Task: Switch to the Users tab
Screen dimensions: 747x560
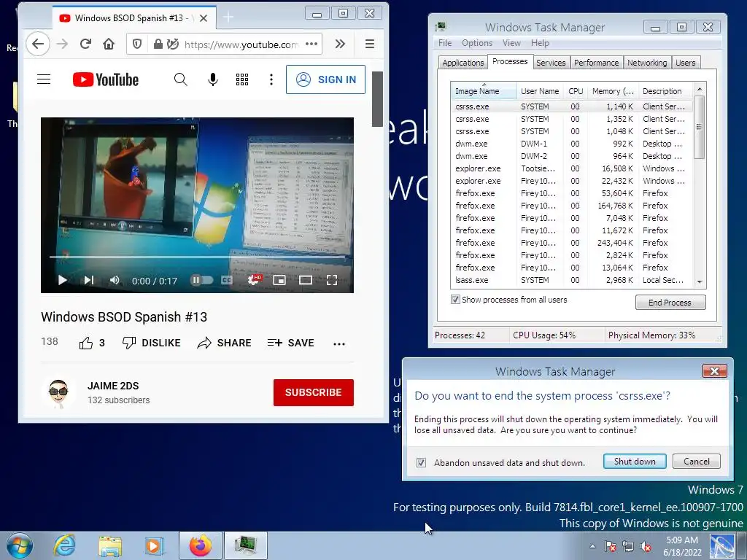Action: click(685, 63)
